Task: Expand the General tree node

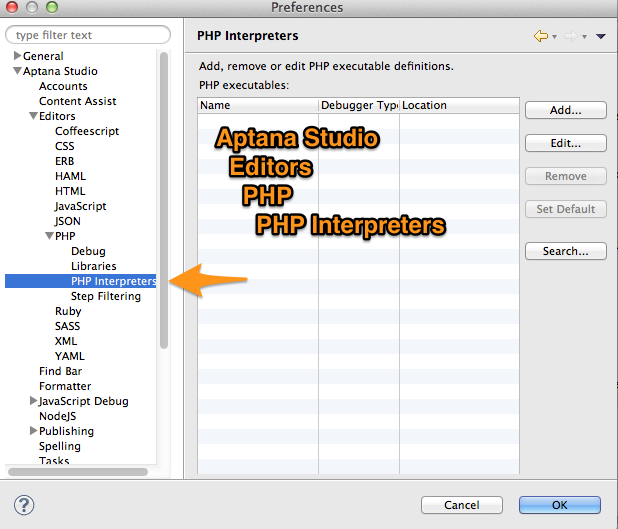Action: tap(17, 56)
